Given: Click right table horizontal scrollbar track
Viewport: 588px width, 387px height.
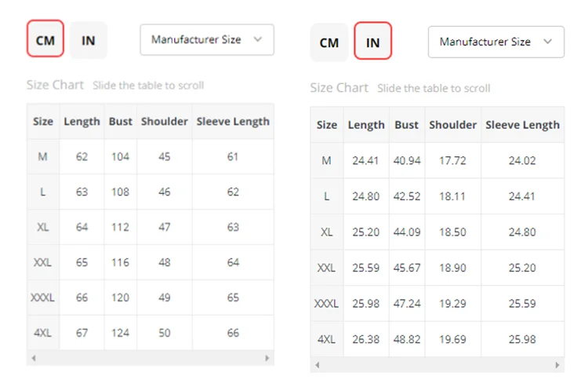Looking at the screenshot, I should pos(437,365).
